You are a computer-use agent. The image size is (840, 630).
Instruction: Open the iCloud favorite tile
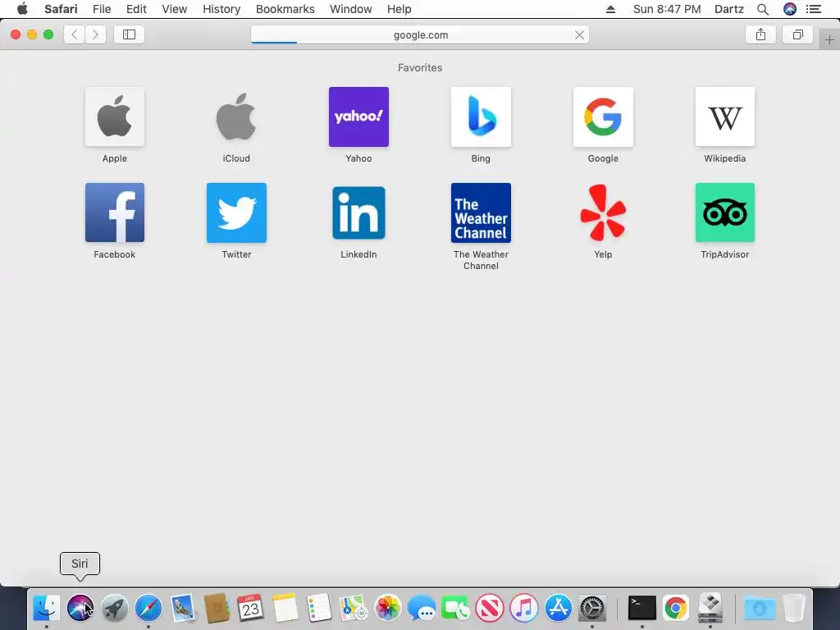click(x=236, y=116)
